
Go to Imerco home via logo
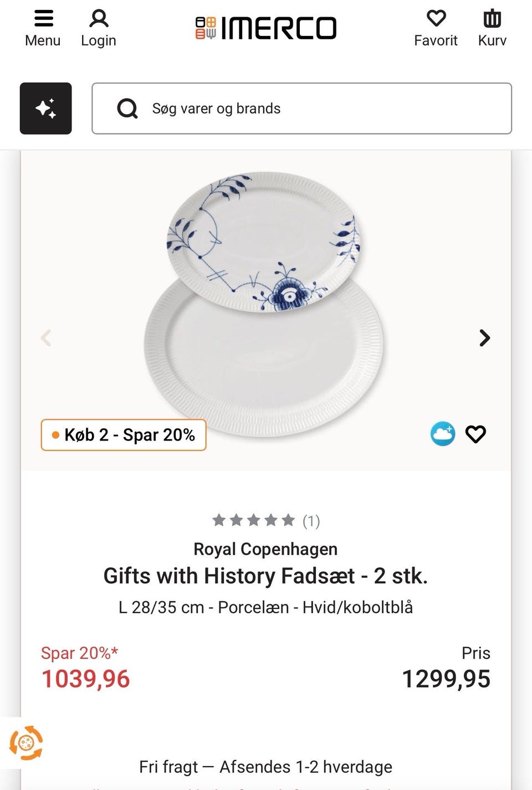[266, 28]
